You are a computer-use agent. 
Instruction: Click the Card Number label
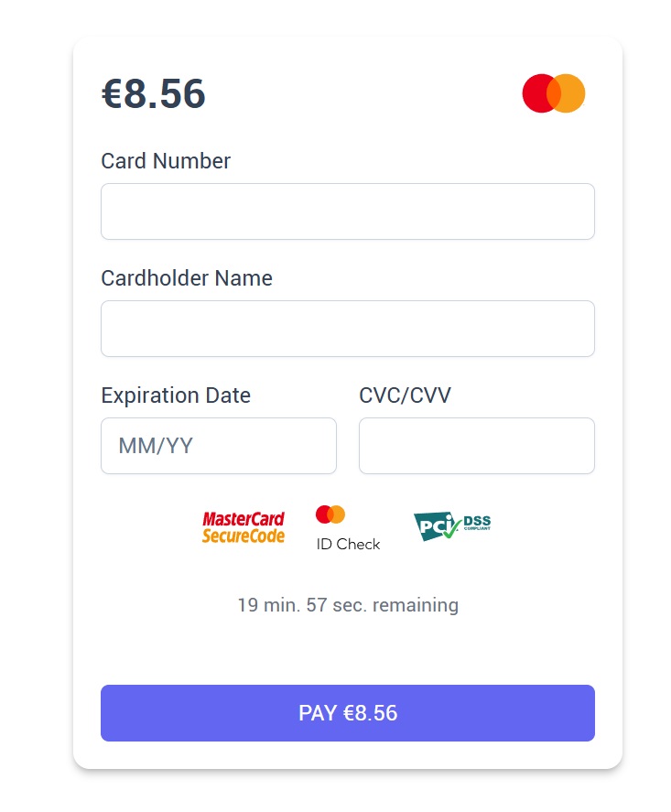pyautogui.click(x=166, y=161)
